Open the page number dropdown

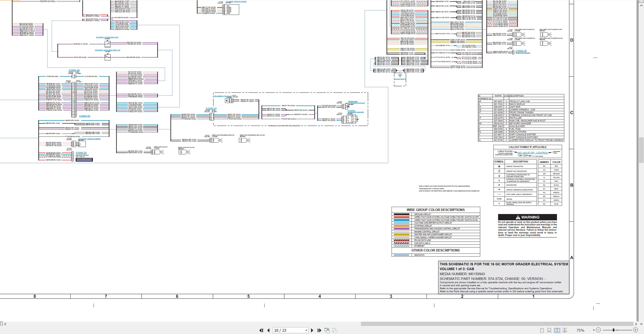pos(306,330)
